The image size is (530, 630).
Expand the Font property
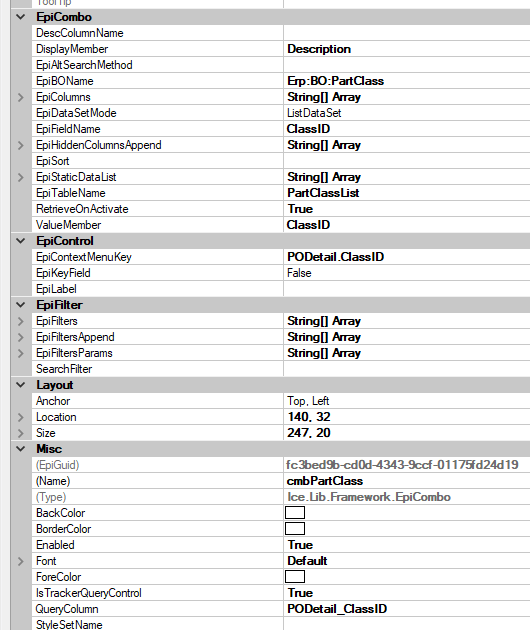pos(20,561)
